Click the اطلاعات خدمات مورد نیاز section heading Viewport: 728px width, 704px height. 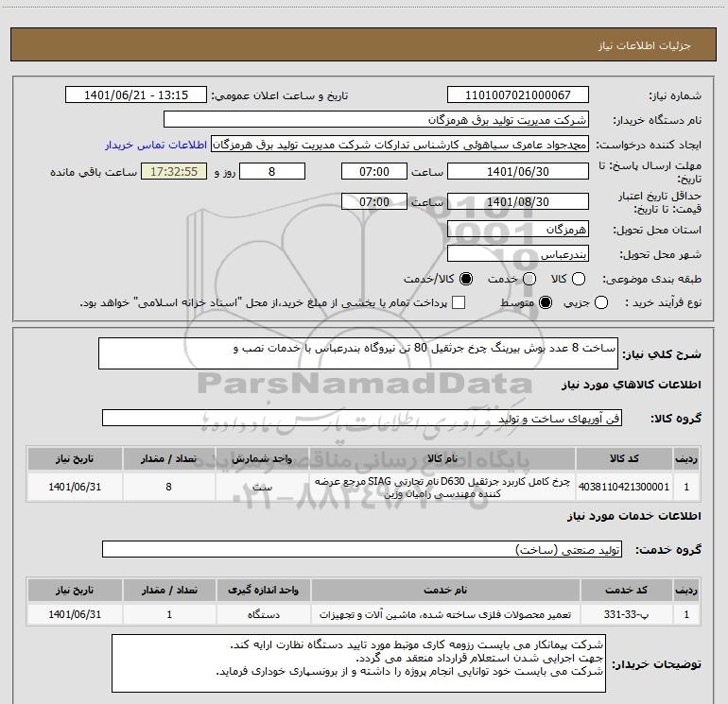634,516
